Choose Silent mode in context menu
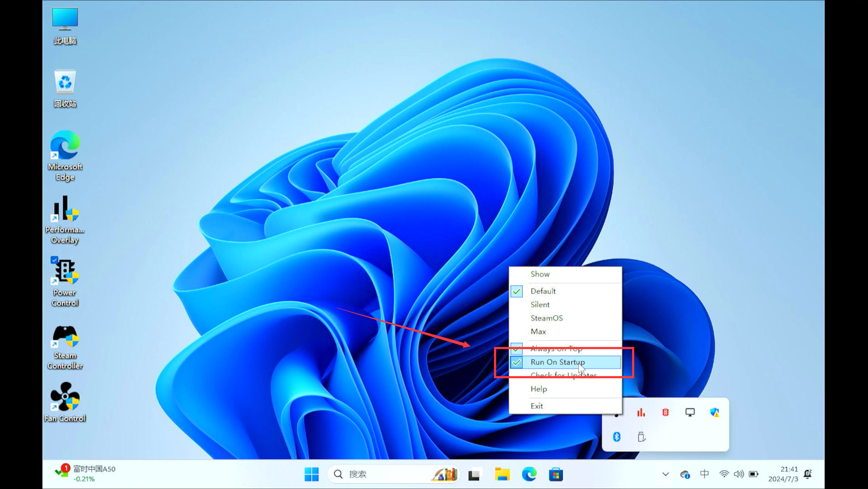Image resolution: width=868 pixels, height=489 pixels. pyautogui.click(x=540, y=305)
